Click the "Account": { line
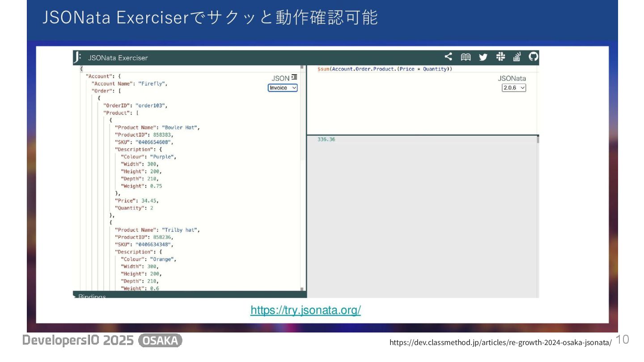This screenshot has width=644, height=362. click(x=103, y=76)
